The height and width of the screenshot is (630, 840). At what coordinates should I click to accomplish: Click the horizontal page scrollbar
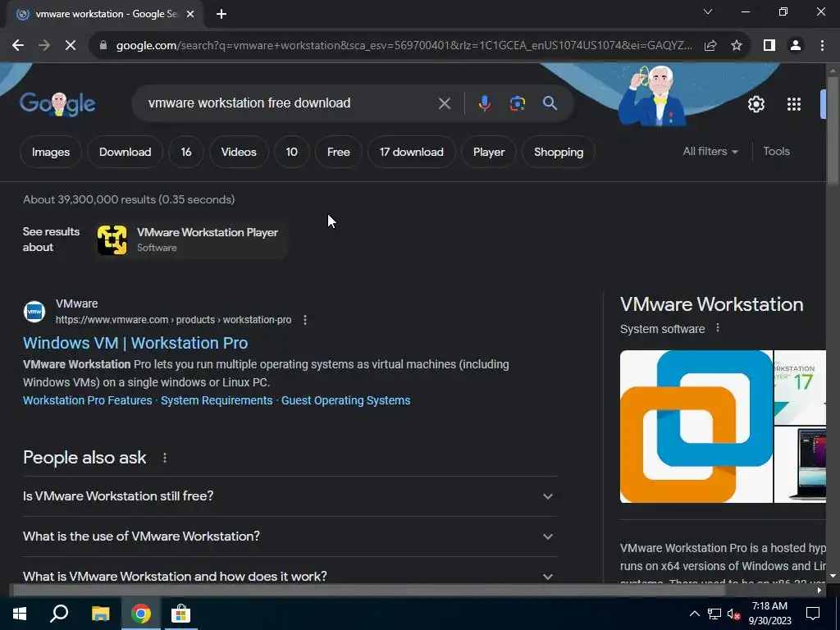(369, 590)
